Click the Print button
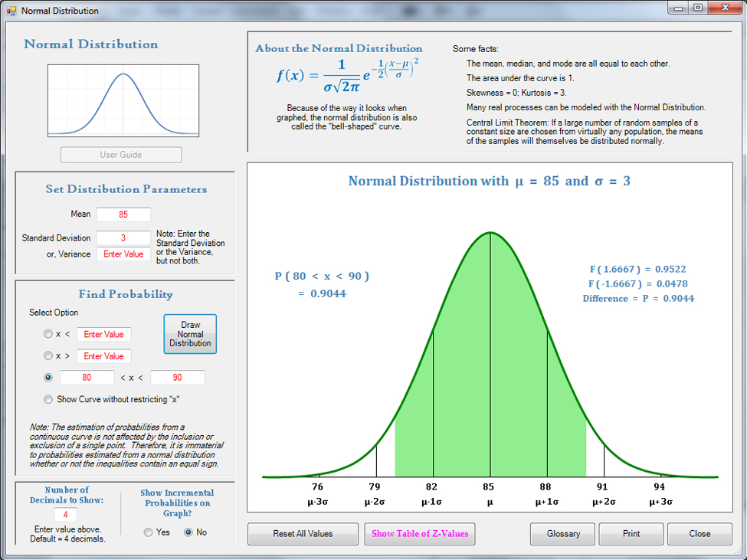The width and height of the screenshot is (747, 560). tap(631, 534)
